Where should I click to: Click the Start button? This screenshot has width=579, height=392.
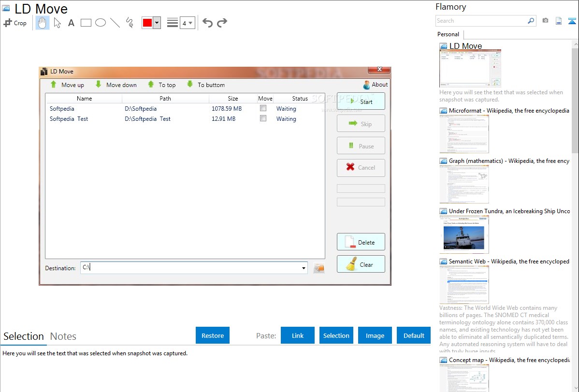pyautogui.click(x=361, y=101)
